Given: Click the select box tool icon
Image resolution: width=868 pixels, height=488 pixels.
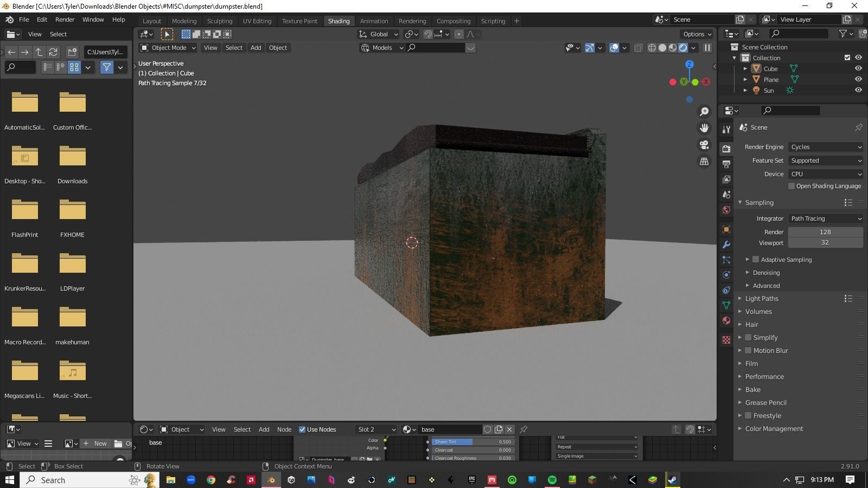Looking at the screenshot, I should pos(167,34).
